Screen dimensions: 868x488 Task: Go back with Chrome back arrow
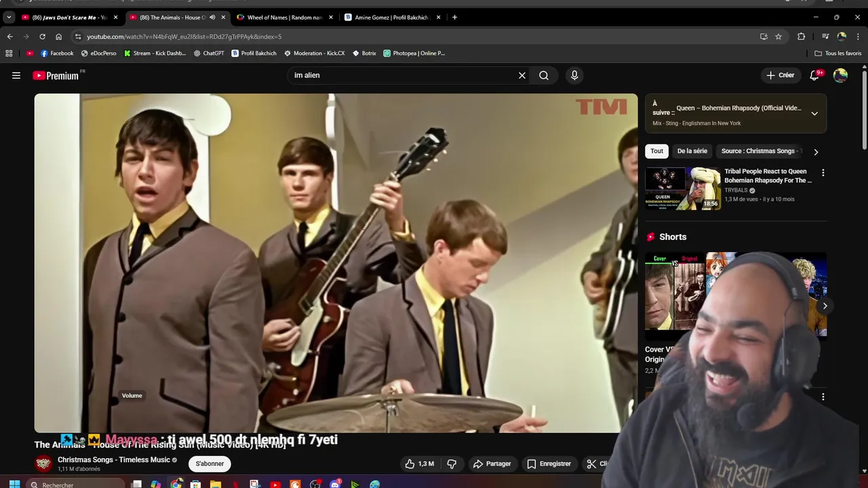pyautogui.click(x=9, y=37)
